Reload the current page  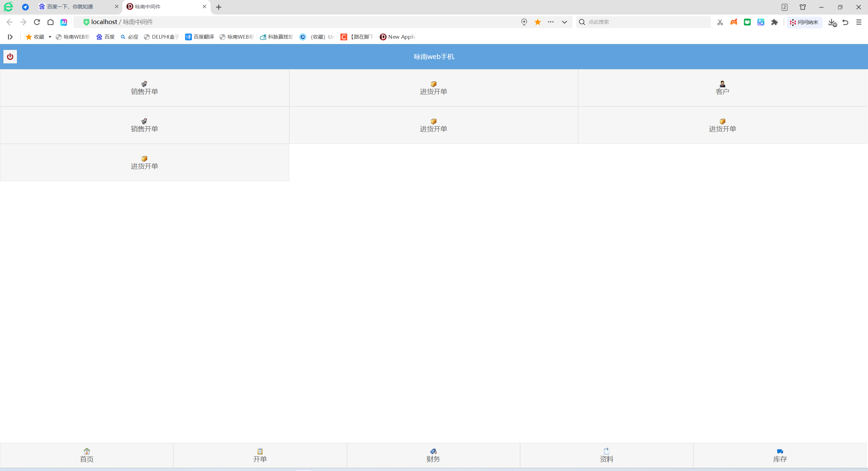[37, 22]
